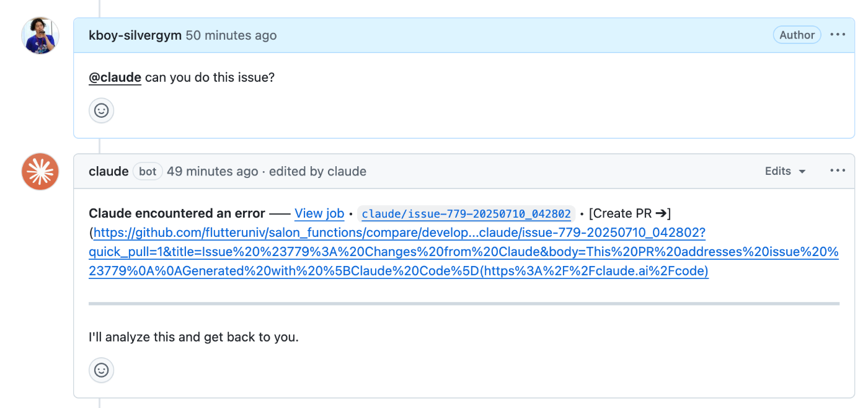868x408 pixels.
Task: Click the 'bot' label next to claude
Action: click(x=148, y=171)
